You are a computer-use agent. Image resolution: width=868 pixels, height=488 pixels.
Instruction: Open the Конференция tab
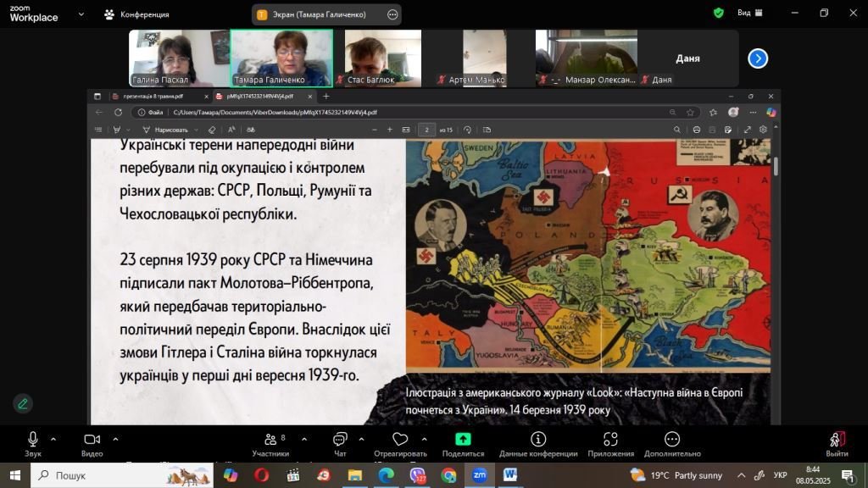pos(136,14)
